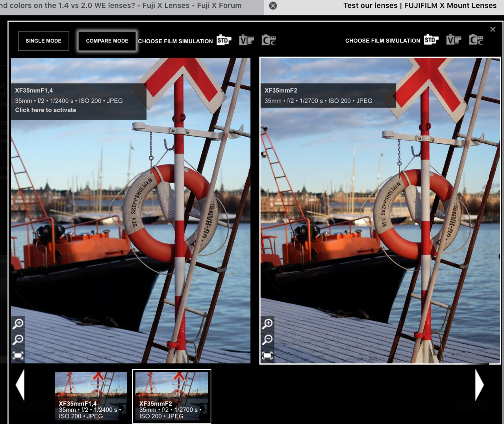
Task: Choose the XF35mmF2 thumbnail
Action: 172,396
